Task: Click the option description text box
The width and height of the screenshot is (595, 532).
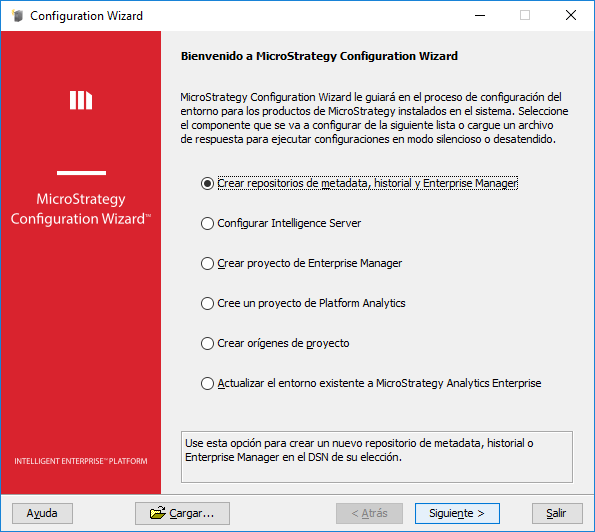Action: coord(377,457)
